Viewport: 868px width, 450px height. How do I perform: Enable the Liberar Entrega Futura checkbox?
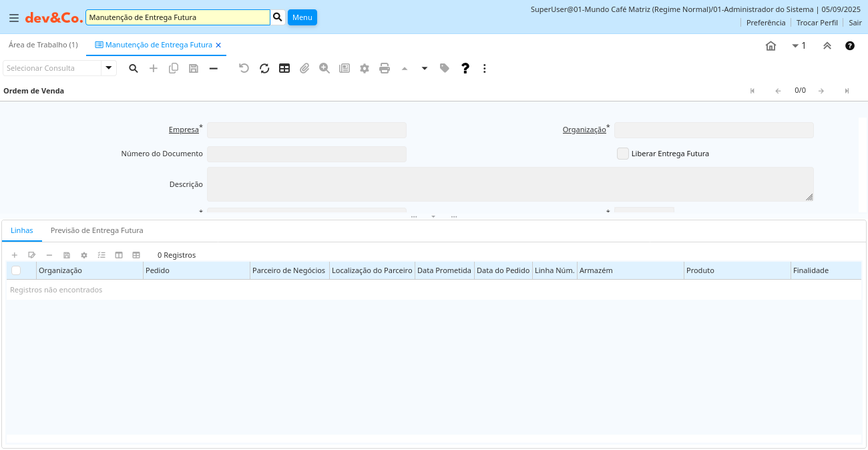click(622, 154)
